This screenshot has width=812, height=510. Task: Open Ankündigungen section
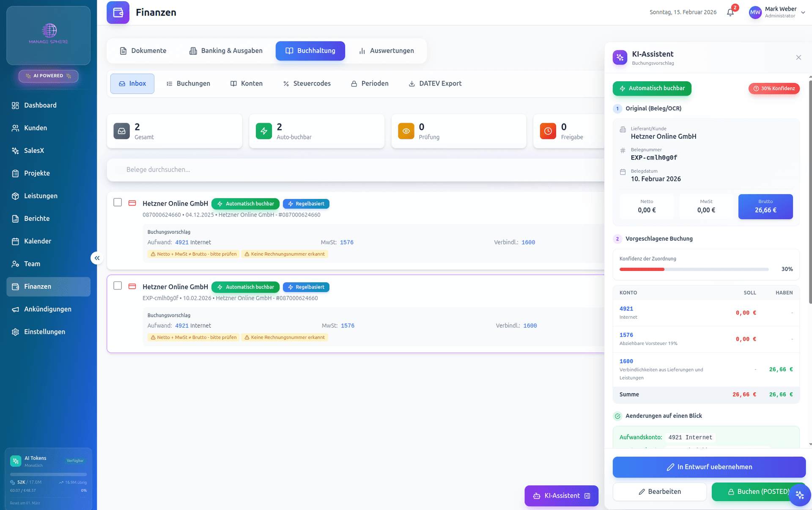coord(48,309)
